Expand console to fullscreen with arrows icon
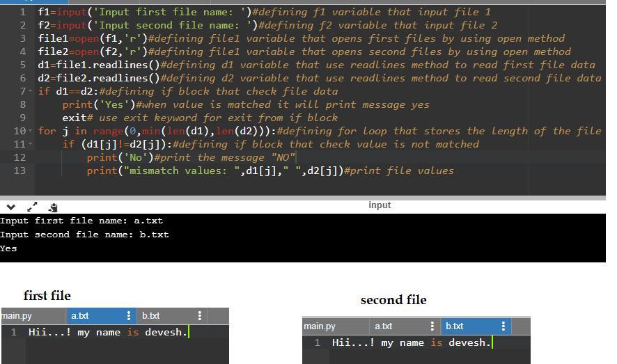The image size is (617, 364). [32, 207]
